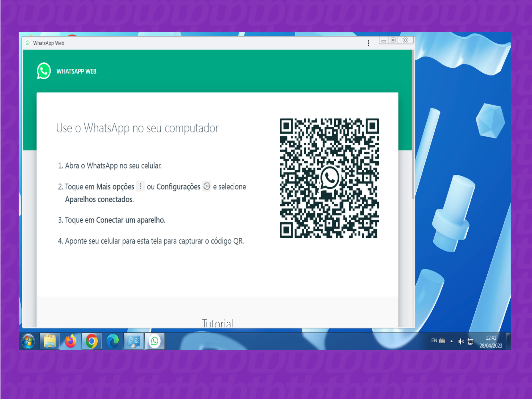532x399 pixels.
Task: Minimize the WhatsApp Web window
Action: (x=384, y=40)
